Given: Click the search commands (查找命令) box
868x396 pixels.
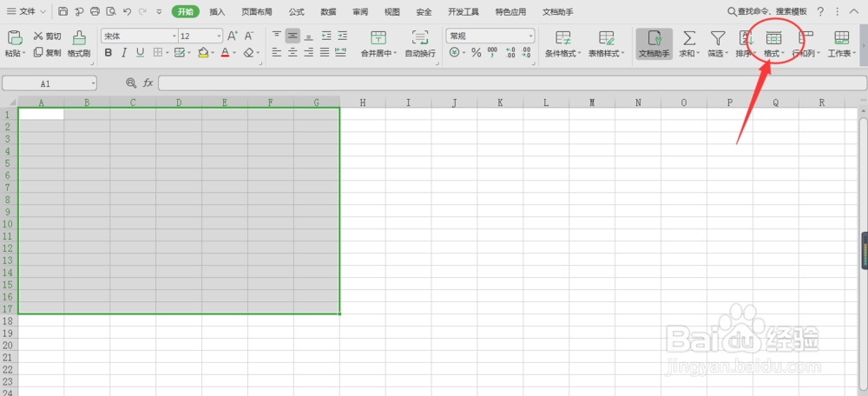Looking at the screenshot, I should click(x=767, y=11).
